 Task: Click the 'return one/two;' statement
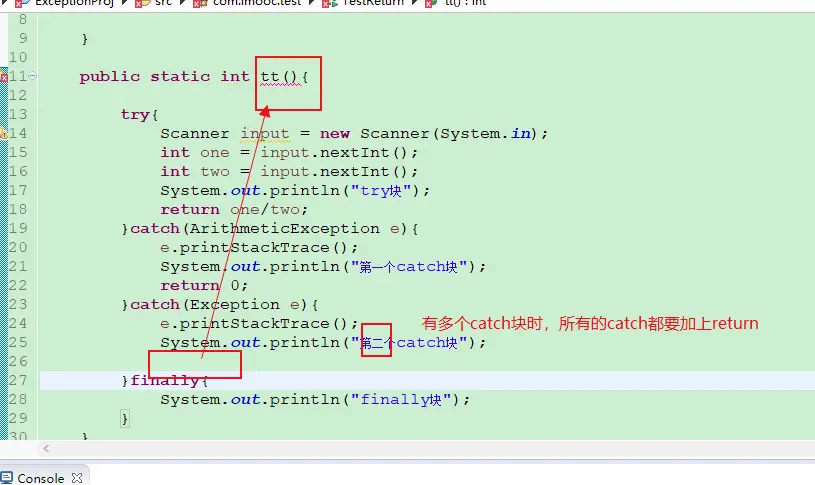click(x=234, y=209)
